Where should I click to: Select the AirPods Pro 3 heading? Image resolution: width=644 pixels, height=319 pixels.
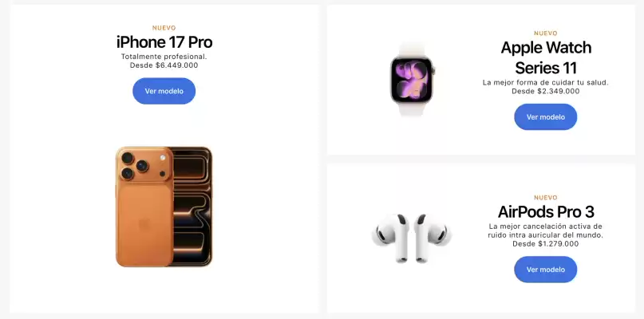tap(546, 212)
